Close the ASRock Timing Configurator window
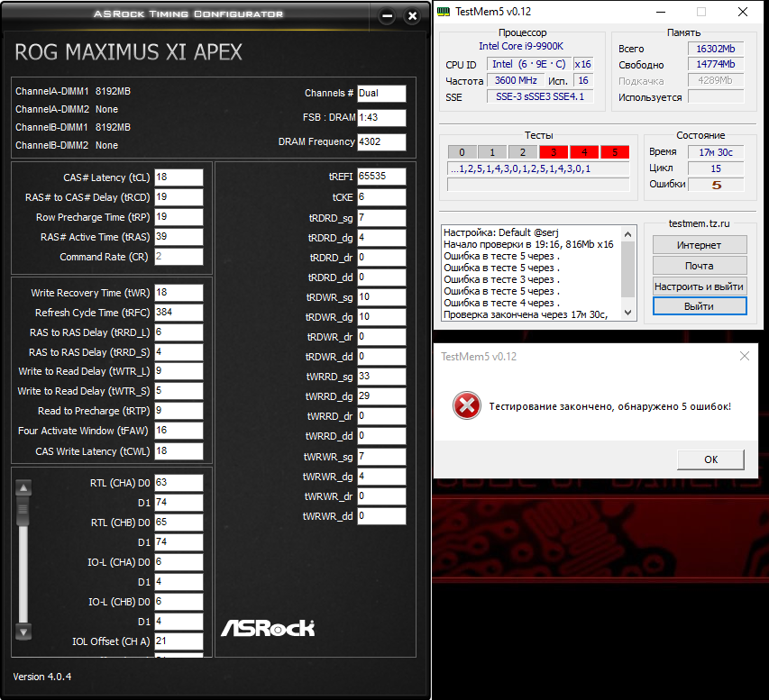 (x=413, y=16)
